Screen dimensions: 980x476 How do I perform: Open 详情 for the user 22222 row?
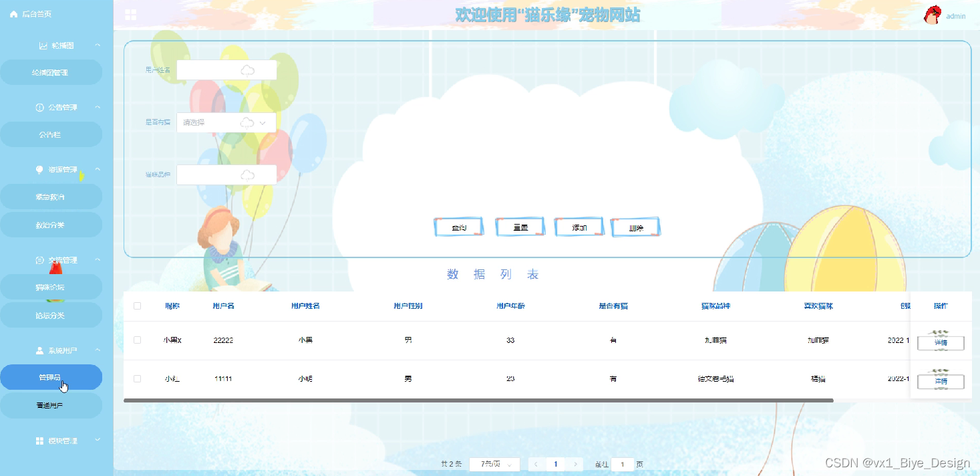(x=941, y=342)
